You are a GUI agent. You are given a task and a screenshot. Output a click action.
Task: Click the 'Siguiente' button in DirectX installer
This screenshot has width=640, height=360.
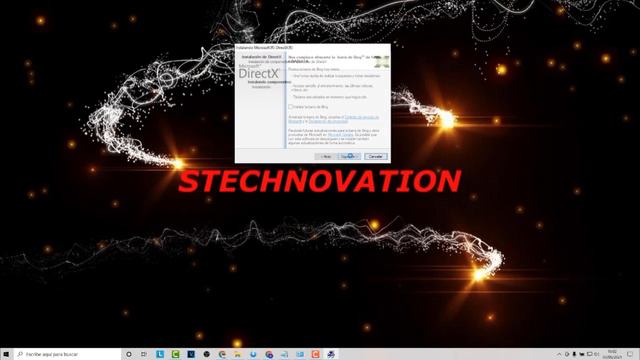click(x=349, y=156)
